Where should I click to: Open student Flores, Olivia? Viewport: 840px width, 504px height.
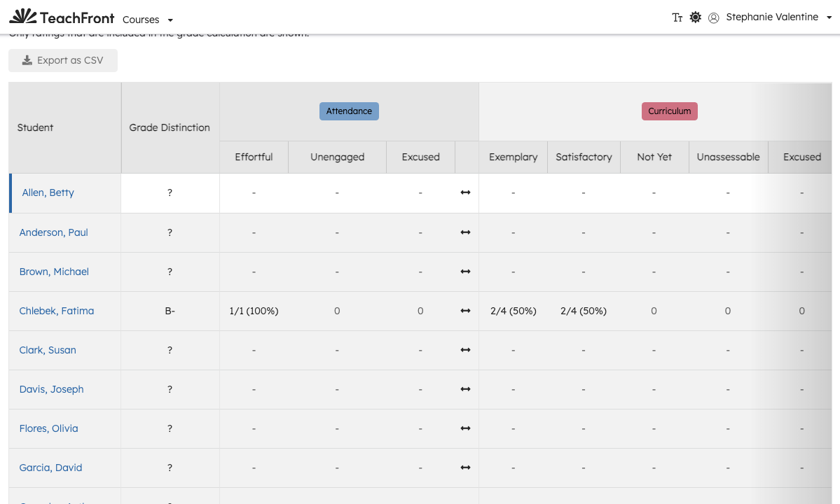(x=49, y=428)
